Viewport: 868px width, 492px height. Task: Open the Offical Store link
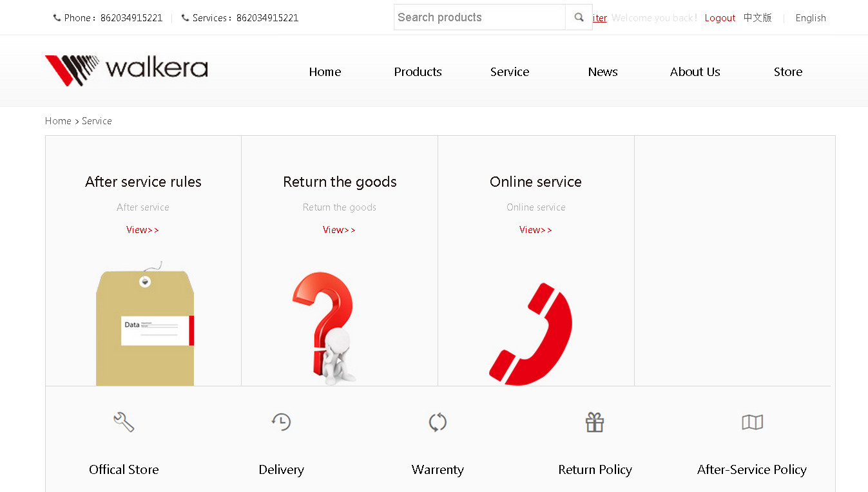pyautogui.click(x=124, y=469)
